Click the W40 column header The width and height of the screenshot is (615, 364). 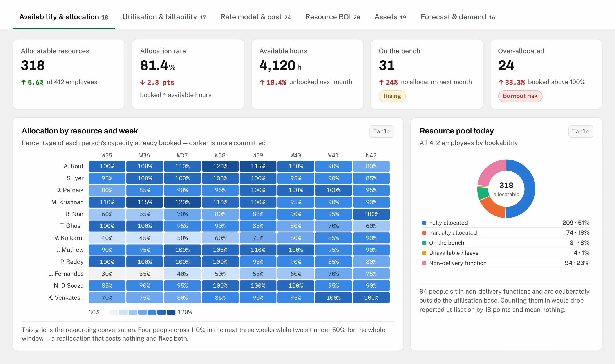pos(295,155)
